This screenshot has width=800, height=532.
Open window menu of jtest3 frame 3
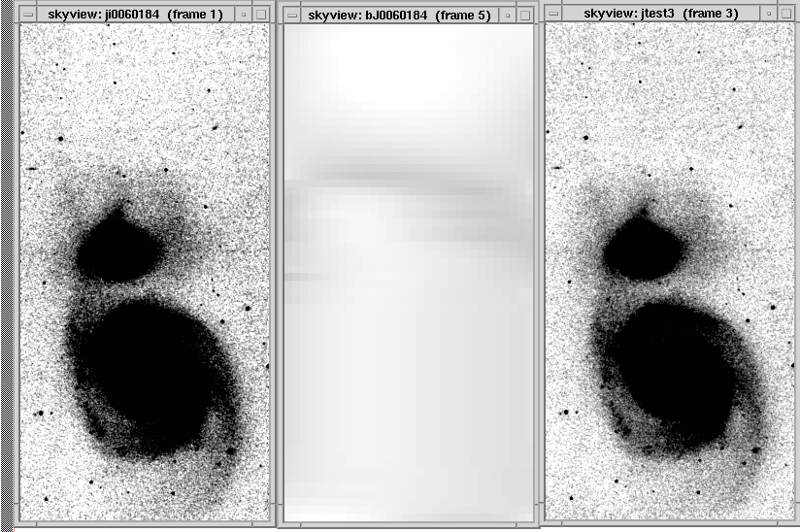553,14
